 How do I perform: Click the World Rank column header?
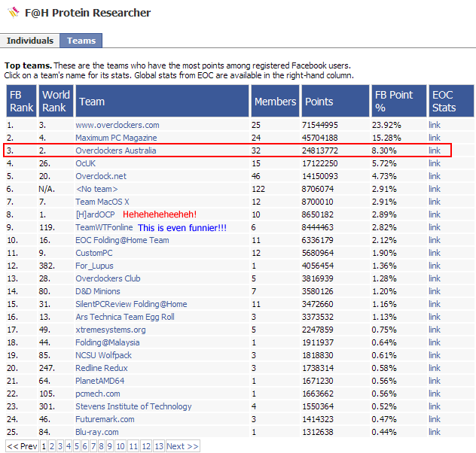point(56,101)
